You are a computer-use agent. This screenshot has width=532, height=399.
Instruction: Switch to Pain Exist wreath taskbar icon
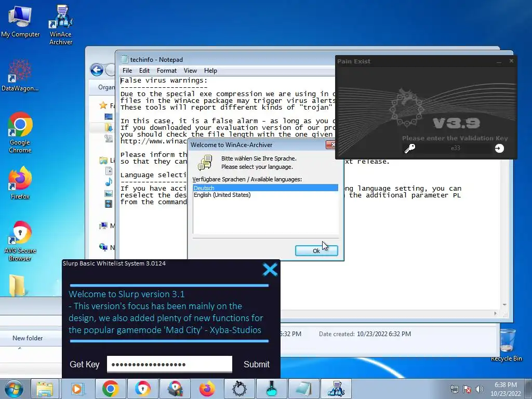[x=240, y=389]
